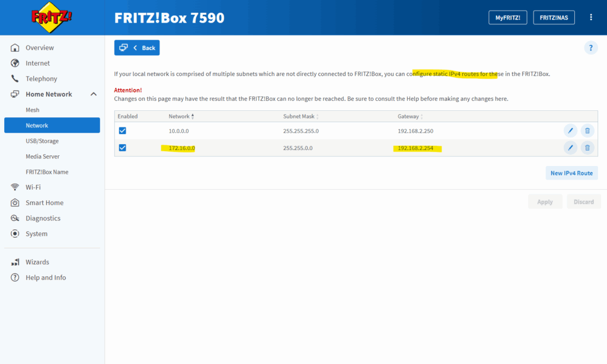Add a New IPv4 Route
The height and width of the screenshot is (364, 607).
tap(571, 173)
